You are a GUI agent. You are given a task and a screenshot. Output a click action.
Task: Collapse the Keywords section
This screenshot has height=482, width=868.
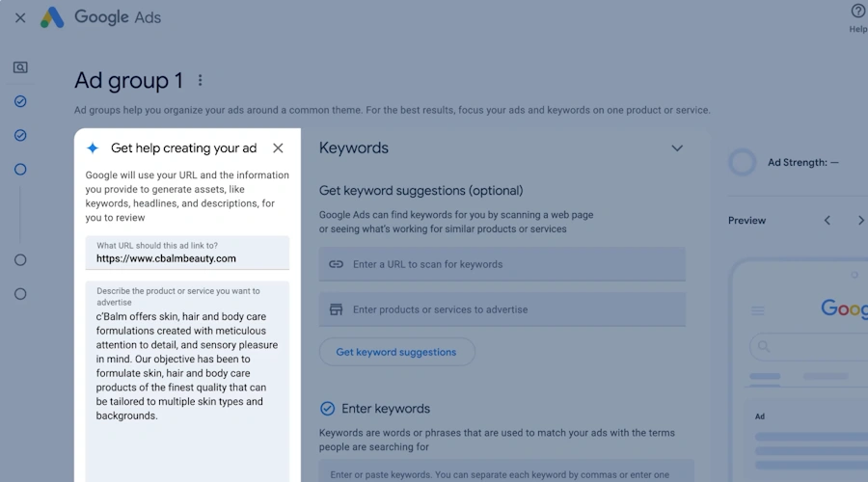pos(677,148)
